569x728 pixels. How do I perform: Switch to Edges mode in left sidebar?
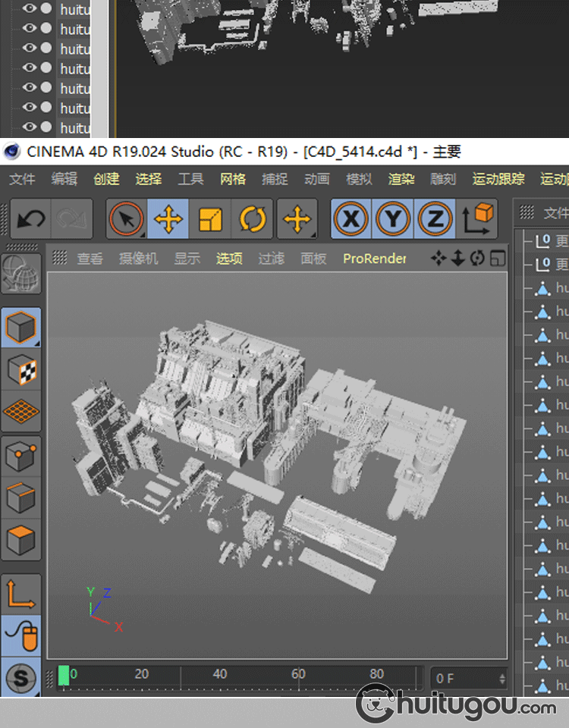click(x=21, y=498)
